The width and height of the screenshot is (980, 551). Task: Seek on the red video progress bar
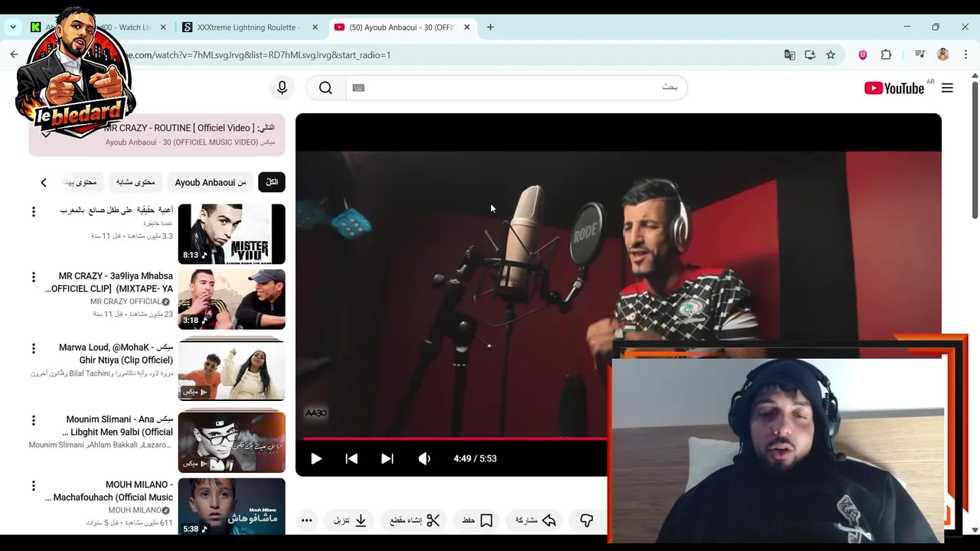click(x=455, y=439)
